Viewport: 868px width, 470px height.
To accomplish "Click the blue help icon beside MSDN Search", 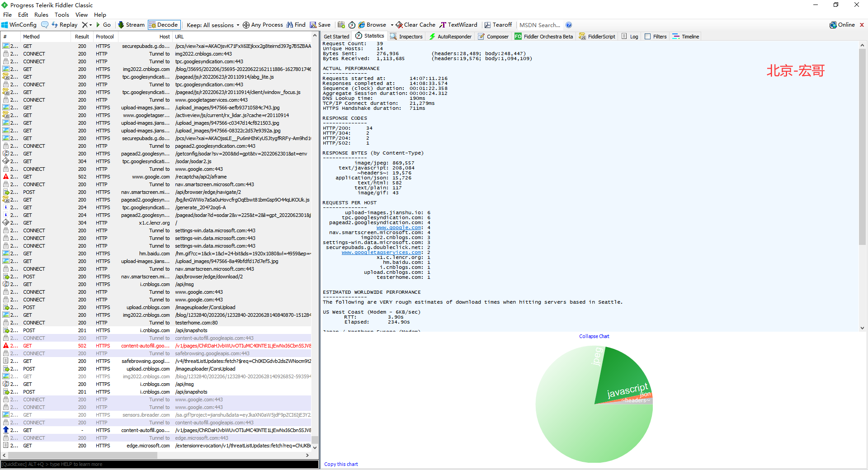I will pyautogui.click(x=569, y=25).
